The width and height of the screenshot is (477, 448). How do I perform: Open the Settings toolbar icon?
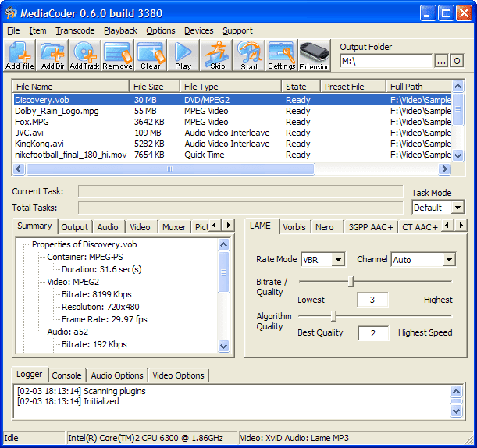click(282, 55)
